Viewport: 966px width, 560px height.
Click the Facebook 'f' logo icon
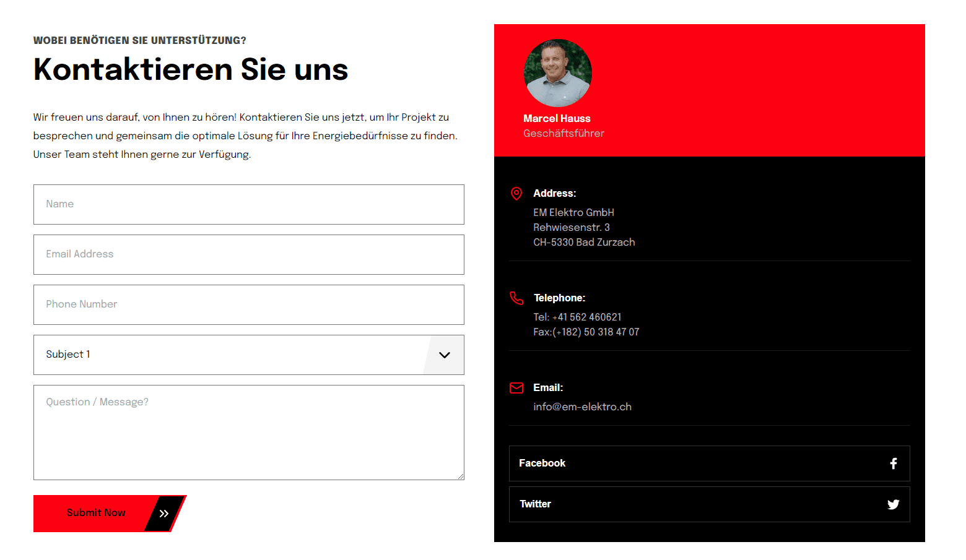893,463
